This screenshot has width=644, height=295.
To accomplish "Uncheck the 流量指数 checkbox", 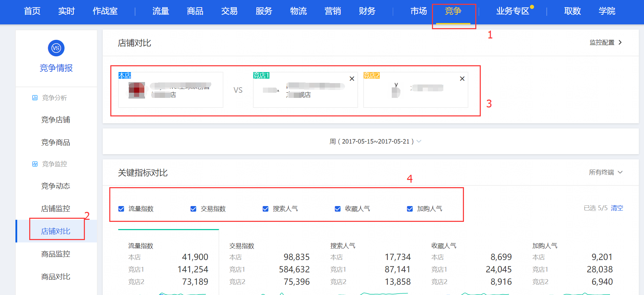I will (x=121, y=209).
